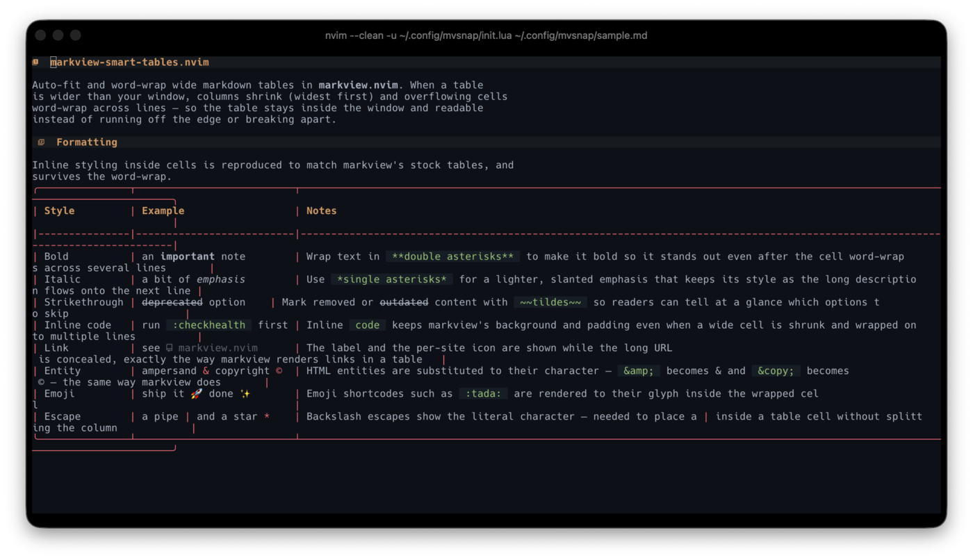Click the ":tada:" code span
The width and height of the screenshot is (973, 560).
484,394
